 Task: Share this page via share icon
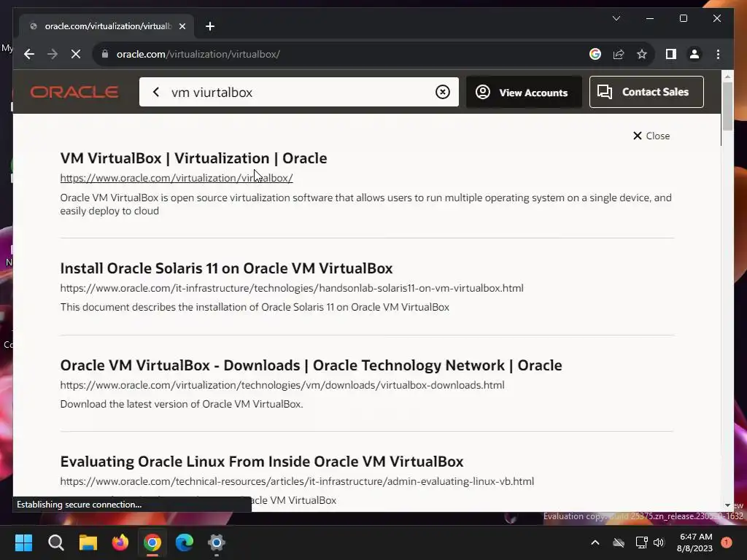tap(619, 54)
